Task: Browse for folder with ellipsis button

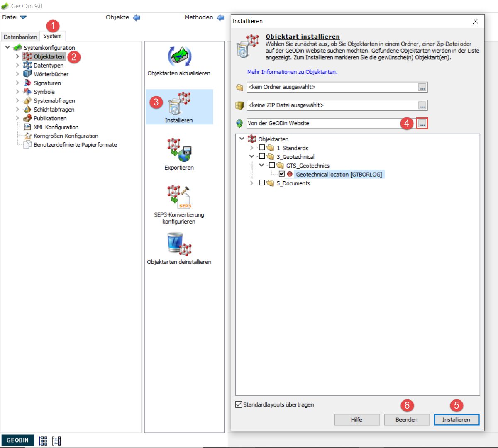Action: click(x=422, y=88)
